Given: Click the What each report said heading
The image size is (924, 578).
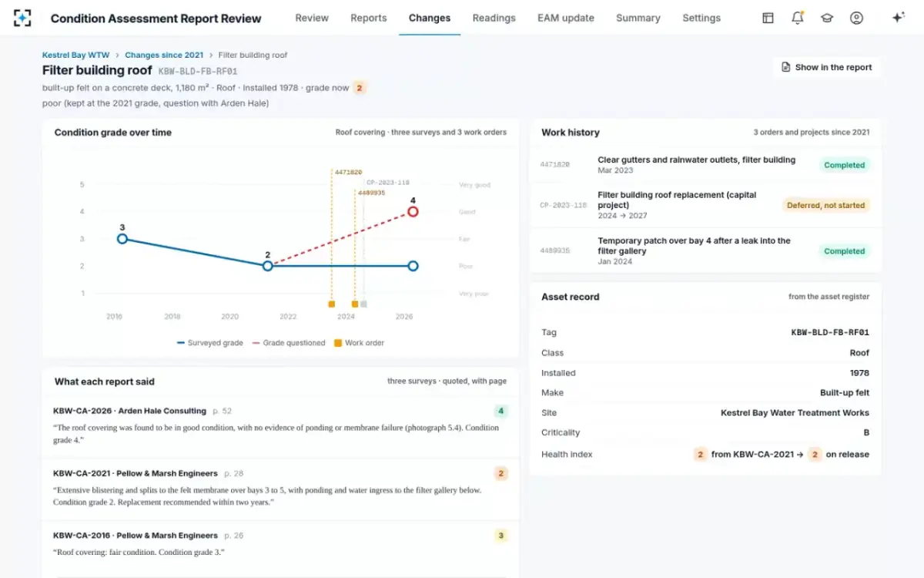Looking at the screenshot, I should pyautogui.click(x=105, y=381).
